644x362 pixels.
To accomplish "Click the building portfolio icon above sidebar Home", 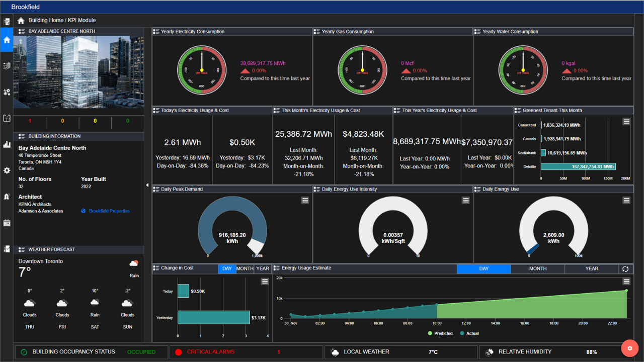I will pos(7,22).
